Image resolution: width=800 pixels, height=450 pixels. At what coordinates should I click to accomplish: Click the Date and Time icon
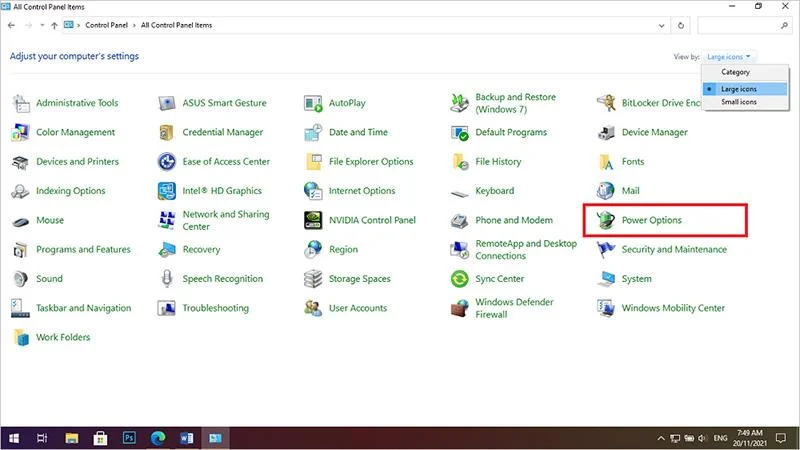tap(313, 133)
